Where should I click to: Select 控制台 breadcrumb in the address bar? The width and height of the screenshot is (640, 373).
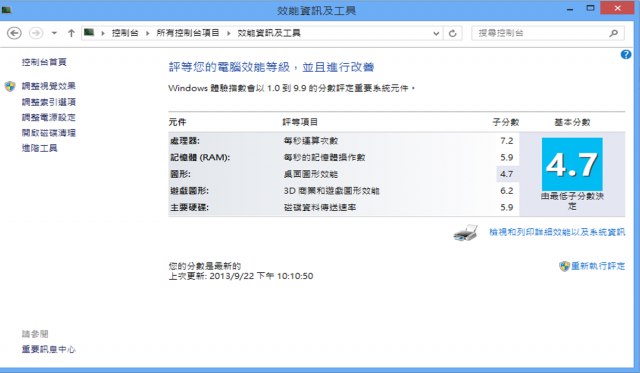[125, 33]
